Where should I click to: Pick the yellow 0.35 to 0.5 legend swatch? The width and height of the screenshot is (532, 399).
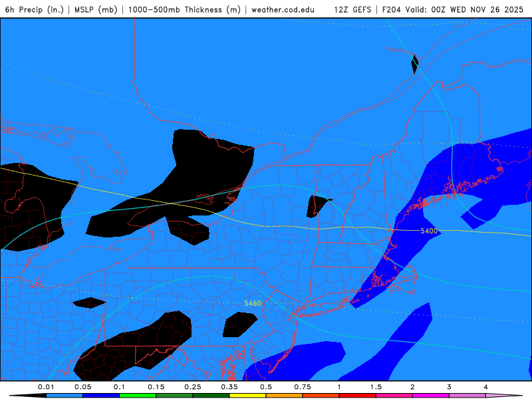coord(247,396)
